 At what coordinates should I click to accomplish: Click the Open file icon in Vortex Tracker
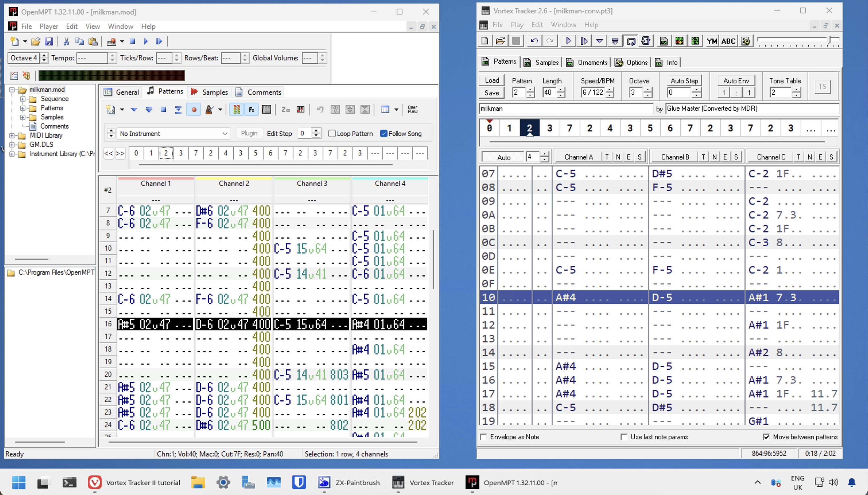(x=500, y=41)
